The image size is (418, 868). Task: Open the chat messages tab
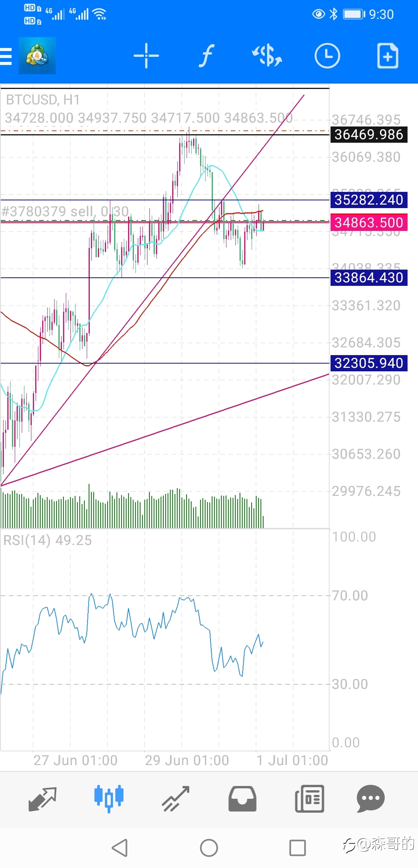[x=370, y=799]
